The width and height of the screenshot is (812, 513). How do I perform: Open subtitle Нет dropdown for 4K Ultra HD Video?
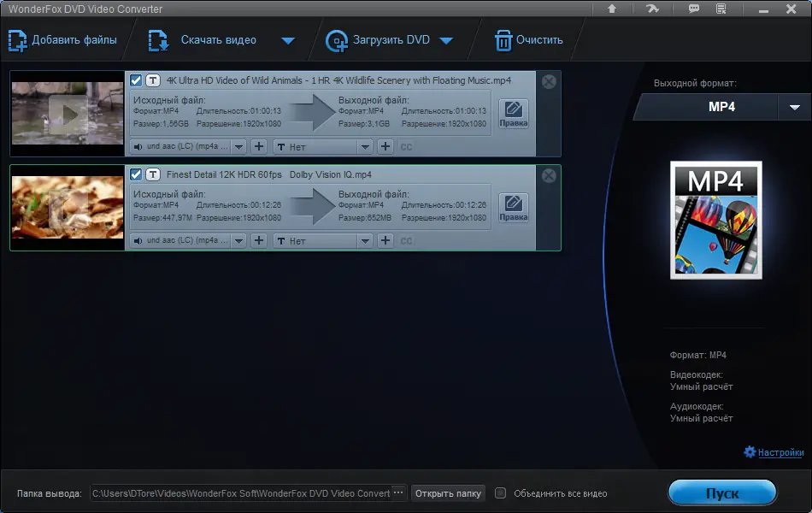click(365, 147)
